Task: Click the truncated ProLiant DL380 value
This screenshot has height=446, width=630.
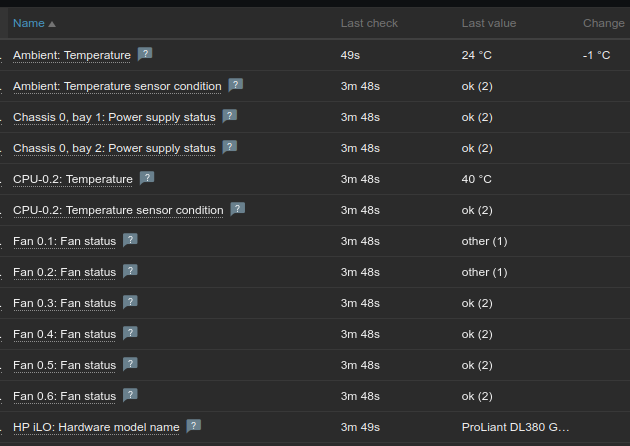Action: click(x=514, y=427)
